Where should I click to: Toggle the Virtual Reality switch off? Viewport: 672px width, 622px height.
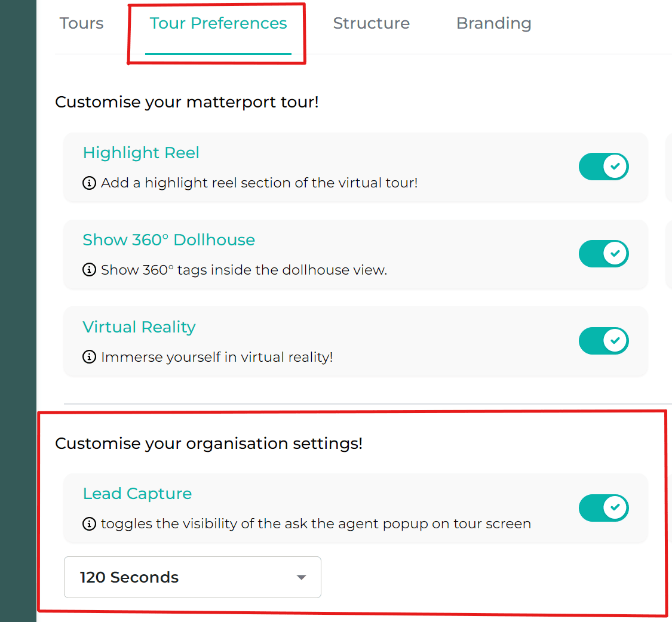click(x=603, y=340)
